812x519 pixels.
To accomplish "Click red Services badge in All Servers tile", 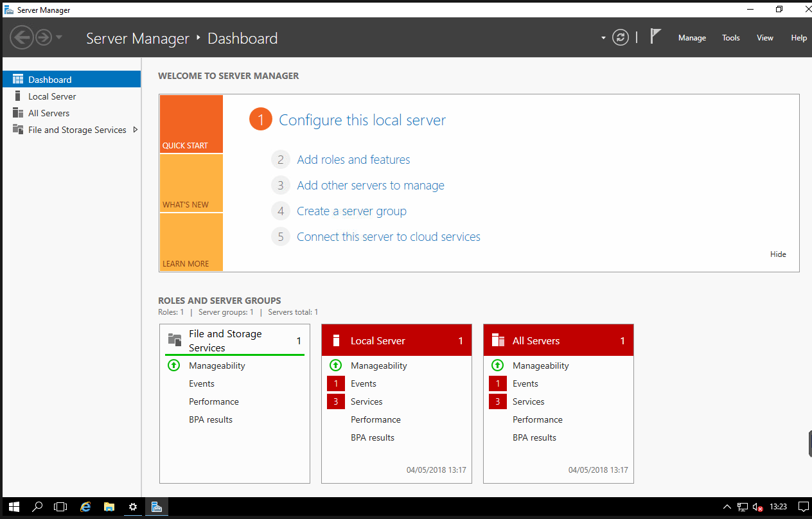I will tap(498, 401).
